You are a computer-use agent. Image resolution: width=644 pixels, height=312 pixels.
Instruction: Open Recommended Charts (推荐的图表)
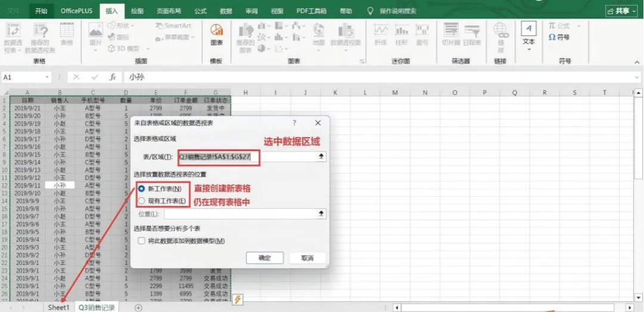click(x=246, y=39)
